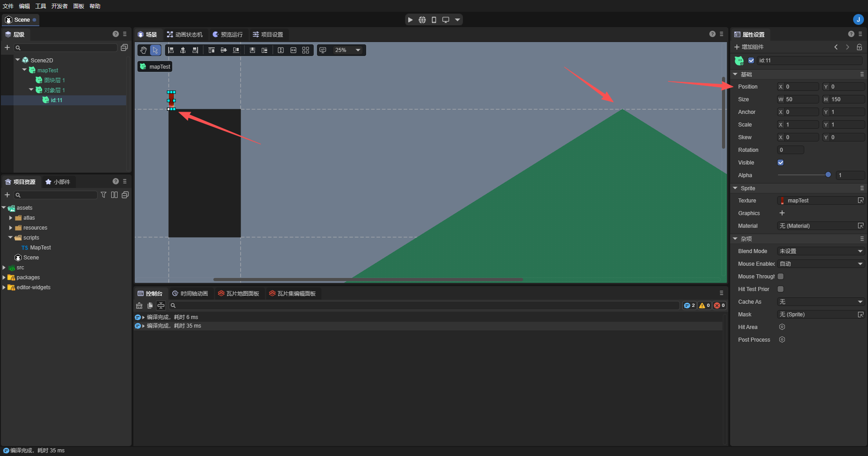The height and width of the screenshot is (456, 868).
Task: Click the Play button to run the scene
Action: 410,20
